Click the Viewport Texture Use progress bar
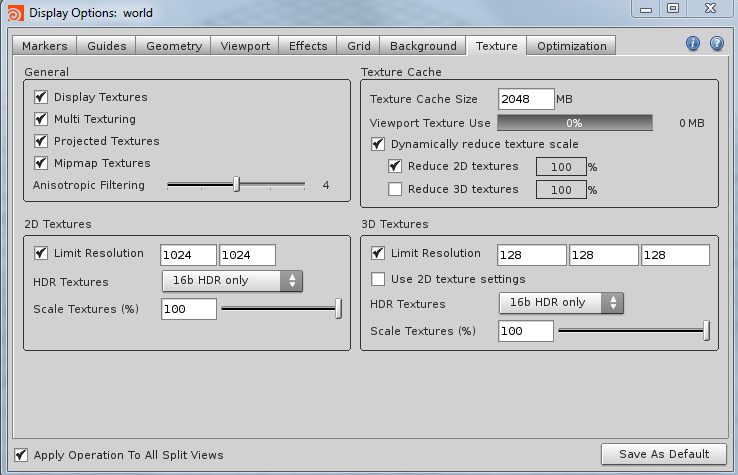This screenshot has width=738, height=475. (575, 123)
